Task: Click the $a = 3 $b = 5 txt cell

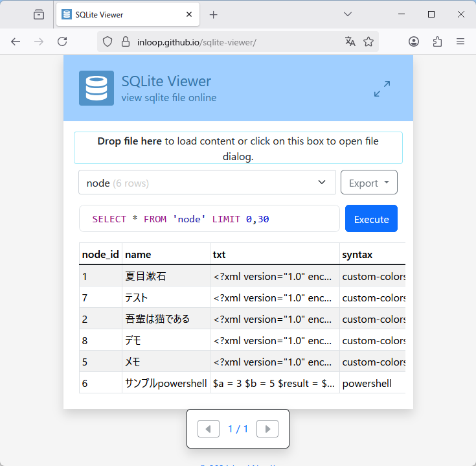Action: tap(275, 383)
